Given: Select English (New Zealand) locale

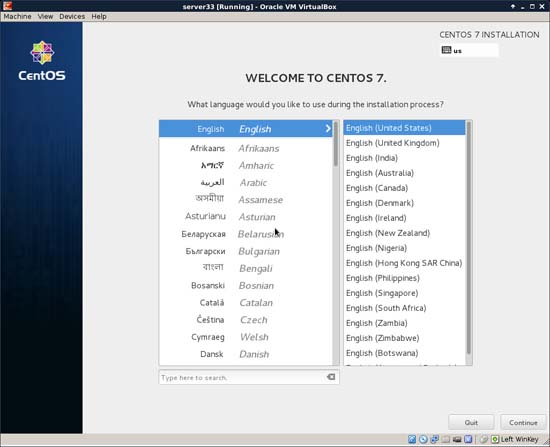Looking at the screenshot, I should pos(404,233).
